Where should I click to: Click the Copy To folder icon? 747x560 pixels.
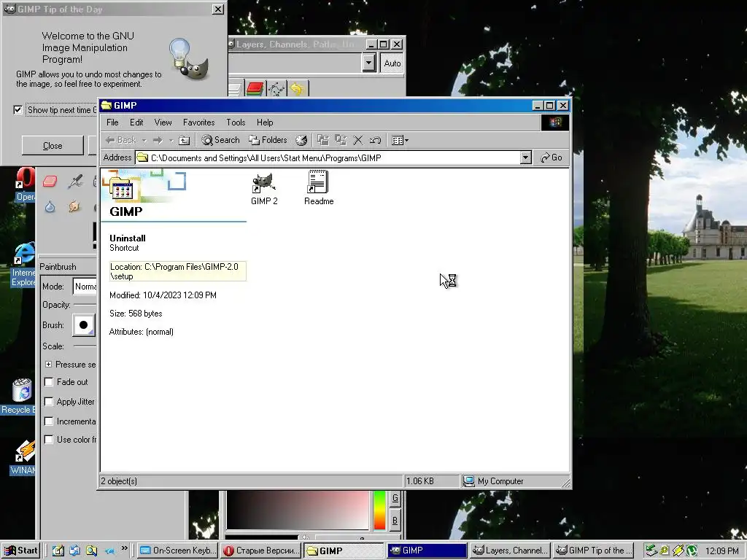(341, 140)
